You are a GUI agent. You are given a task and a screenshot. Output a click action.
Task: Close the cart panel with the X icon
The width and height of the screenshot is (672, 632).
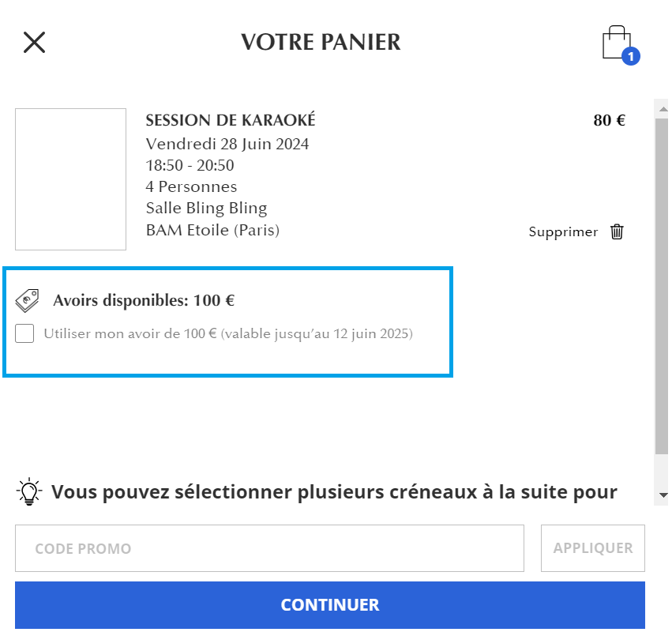[34, 43]
